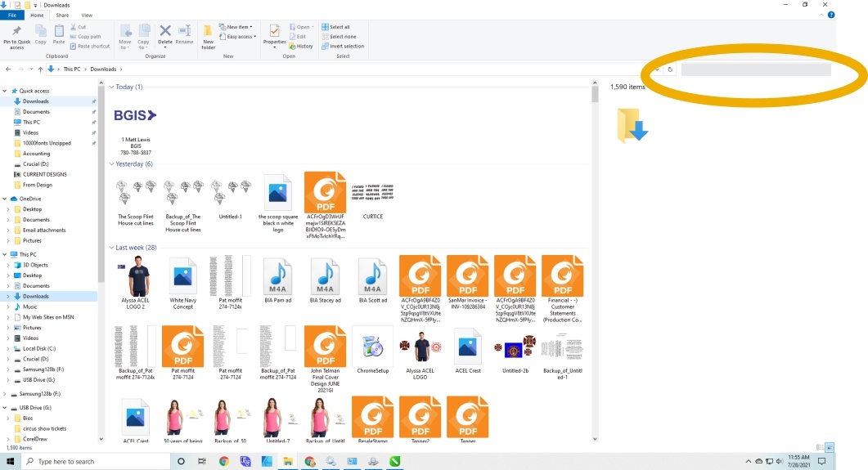868x470 pixels.
Task: Select CURRENT DESIGNS in Quick access
Action: (45, 174)
